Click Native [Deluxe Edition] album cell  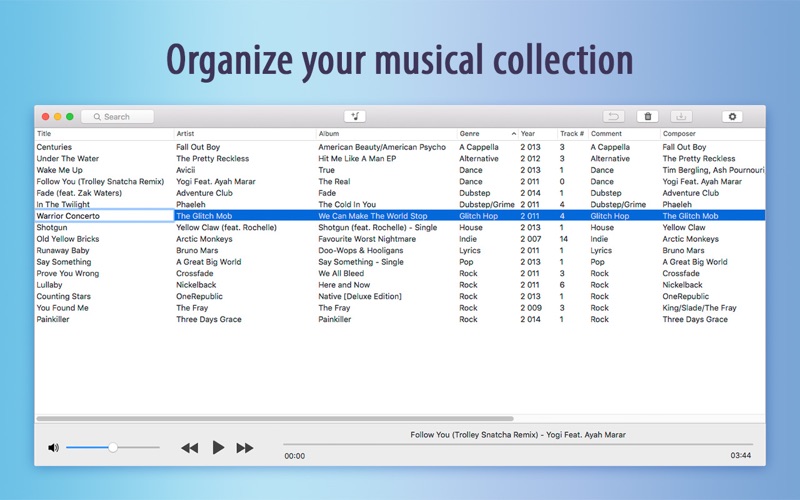pyautogui.click(x=360, y=296)
